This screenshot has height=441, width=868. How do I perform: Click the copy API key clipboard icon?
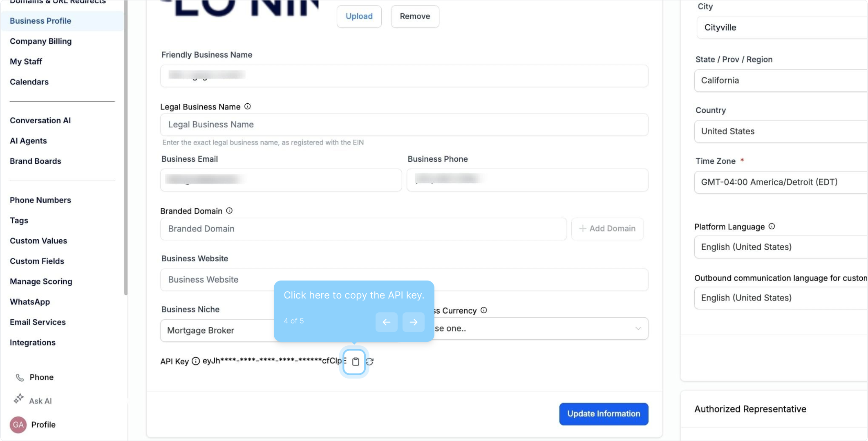tap(355, 362)
